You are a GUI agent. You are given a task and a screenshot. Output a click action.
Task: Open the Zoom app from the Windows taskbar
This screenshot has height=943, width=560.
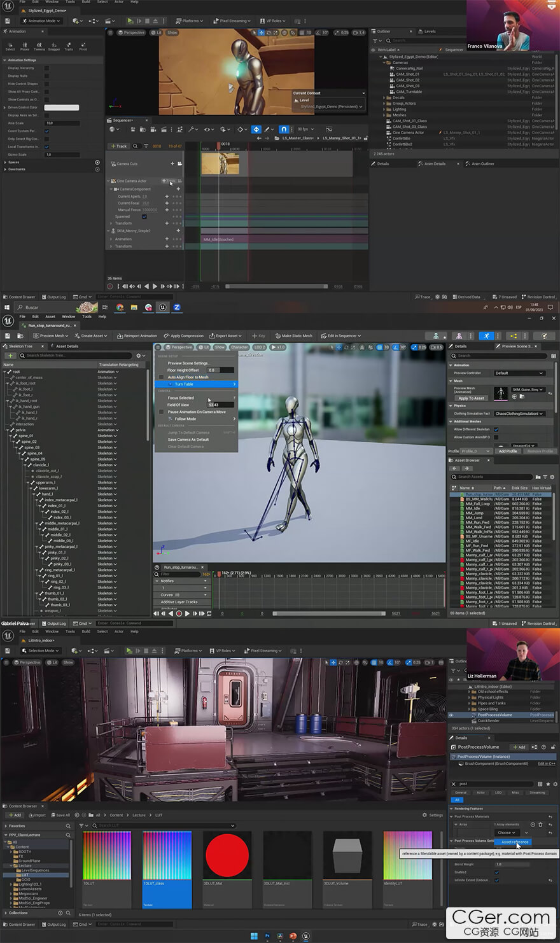click(x=177, y=307)
